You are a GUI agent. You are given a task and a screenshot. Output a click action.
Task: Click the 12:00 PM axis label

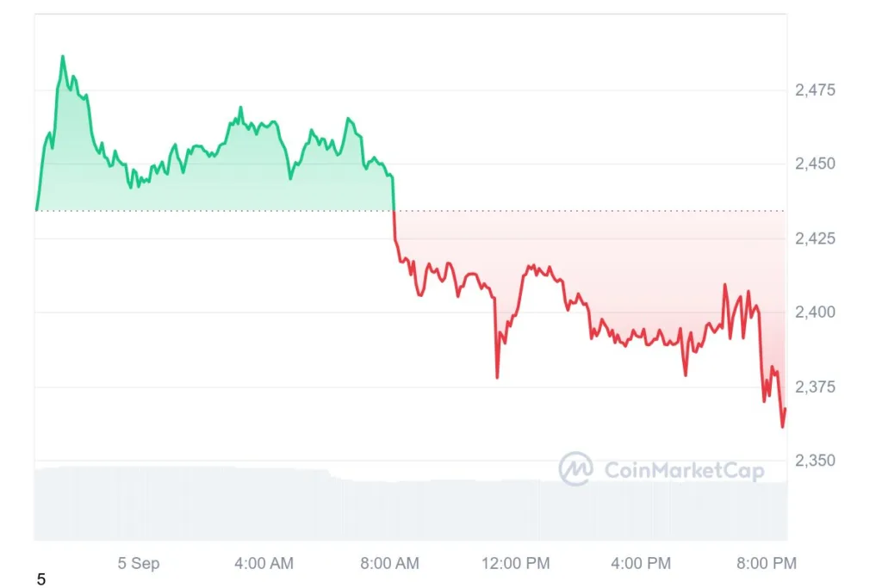[515, 563]
